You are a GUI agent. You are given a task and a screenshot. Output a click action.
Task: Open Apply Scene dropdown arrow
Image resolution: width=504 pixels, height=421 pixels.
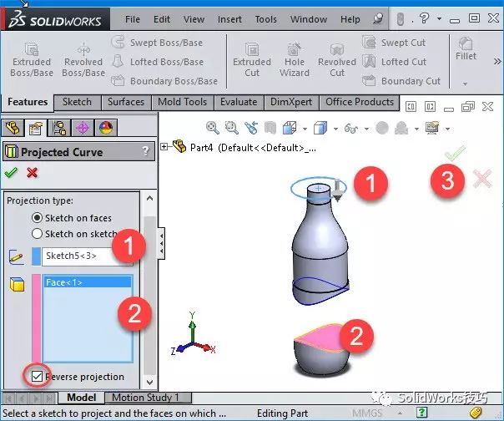416,129
